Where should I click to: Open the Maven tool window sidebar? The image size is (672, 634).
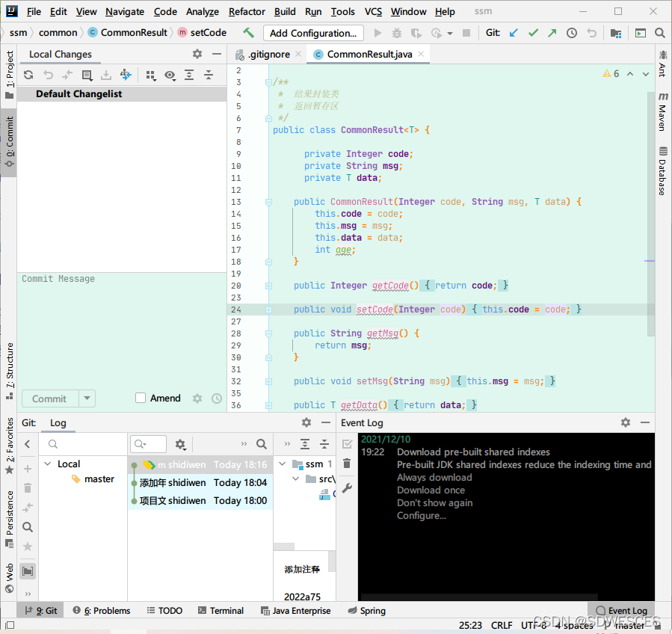coord(662,111)
